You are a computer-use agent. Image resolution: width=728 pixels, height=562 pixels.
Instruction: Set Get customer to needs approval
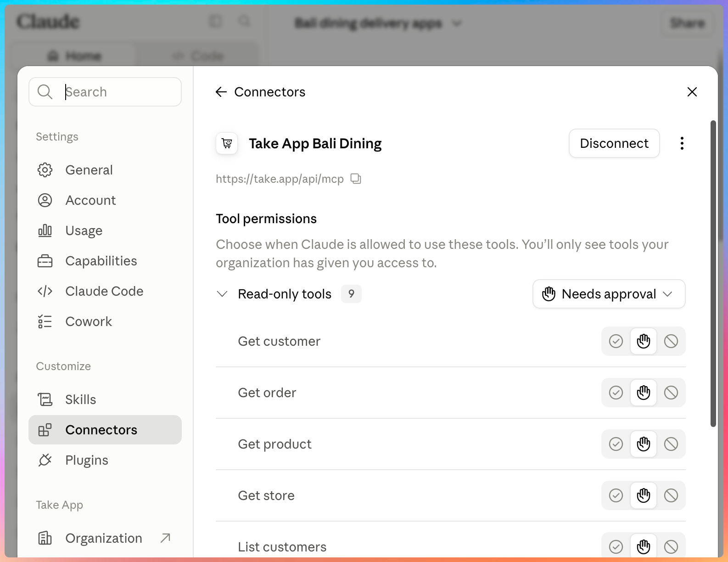click(644, 341)
